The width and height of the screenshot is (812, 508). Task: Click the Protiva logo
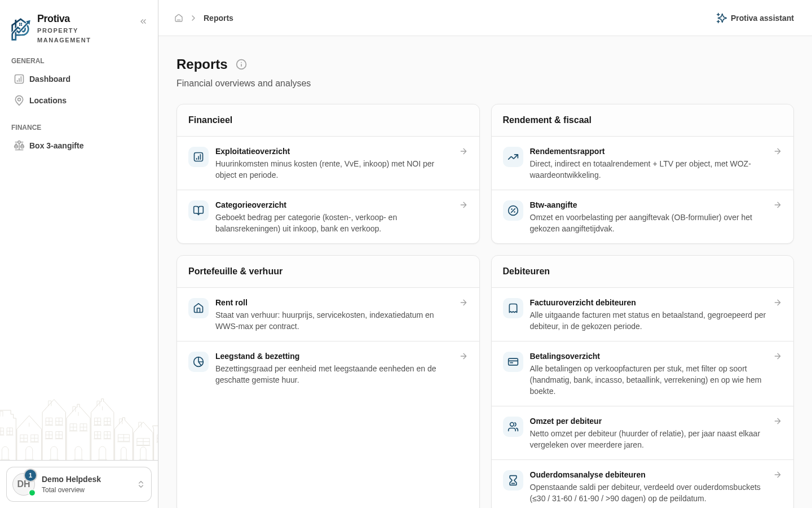coord(20,29)
